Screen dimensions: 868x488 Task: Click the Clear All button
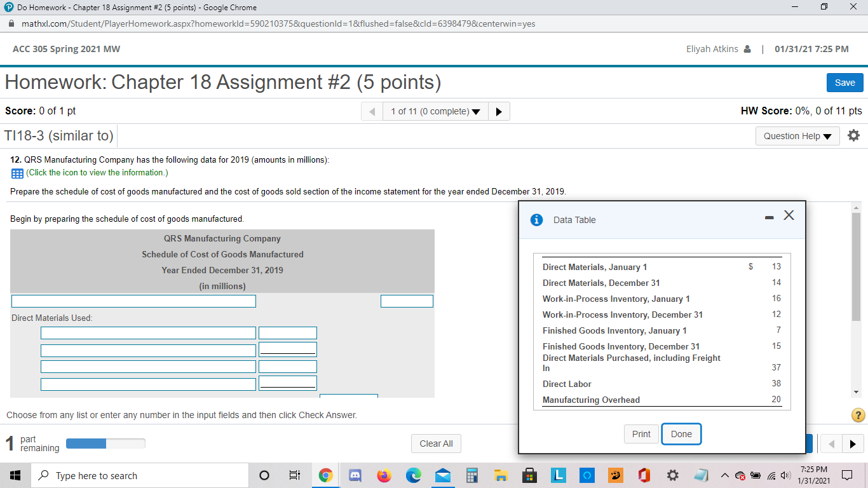click(436, 444)
